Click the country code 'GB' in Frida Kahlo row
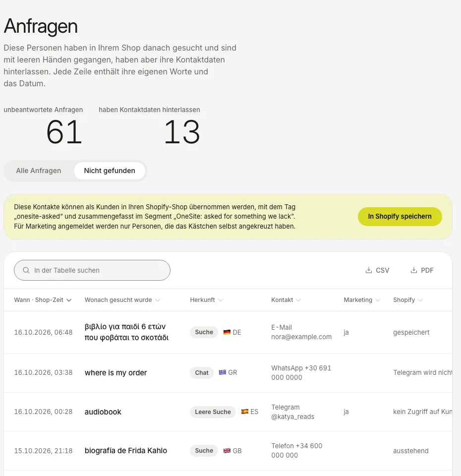Viewport: 461px width, 476px height. (237, 451)
